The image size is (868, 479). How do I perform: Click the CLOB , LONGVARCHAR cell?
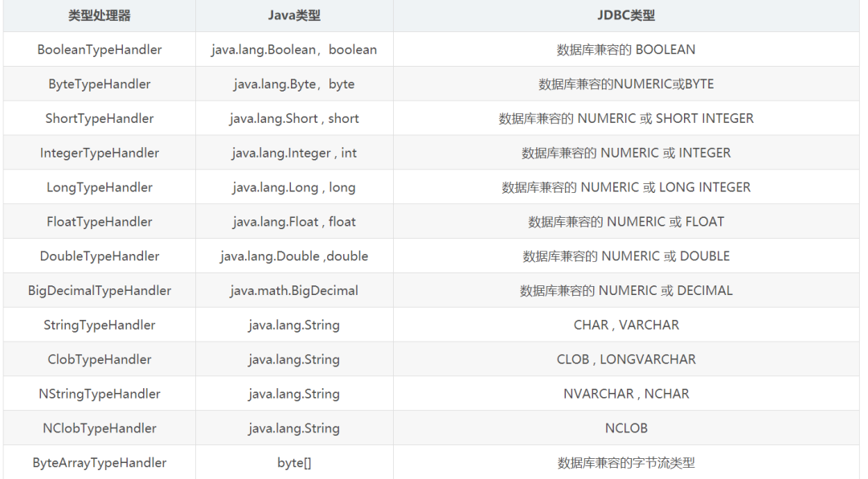point(626,358)
